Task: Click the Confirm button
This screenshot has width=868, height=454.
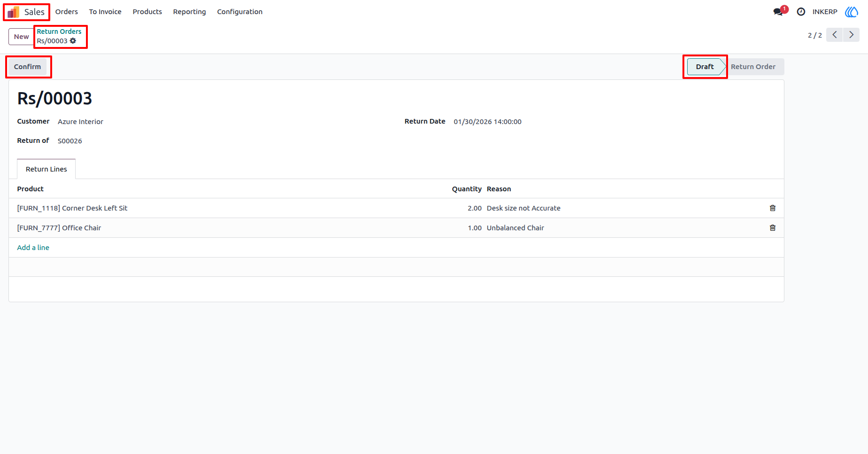Action: coord(28,67)
